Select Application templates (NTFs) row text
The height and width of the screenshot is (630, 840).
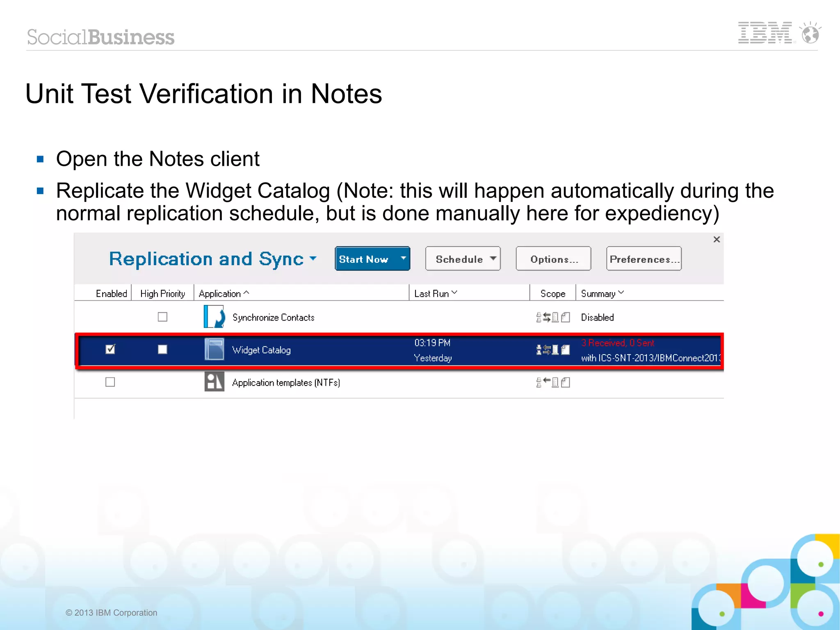click(286, 383)
